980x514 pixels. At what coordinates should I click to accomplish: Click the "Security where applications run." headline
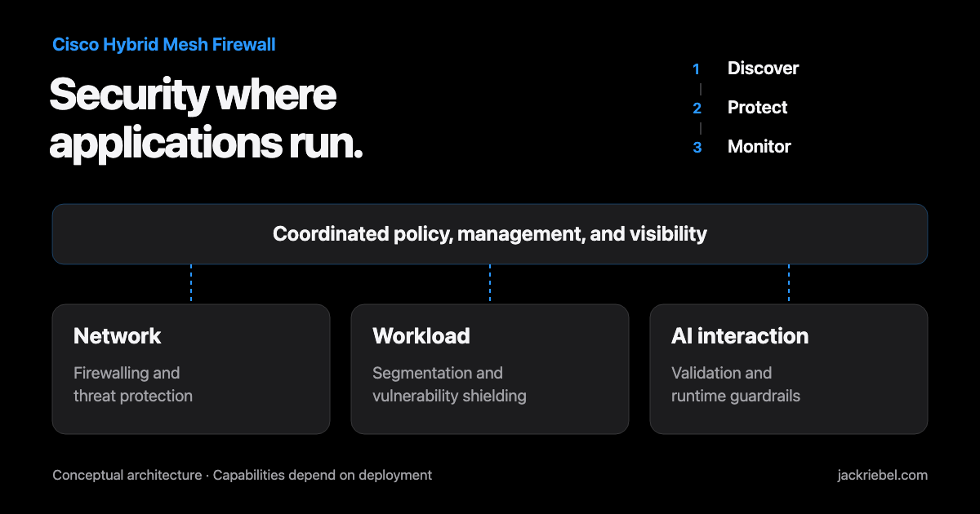[x=206, y=119]
